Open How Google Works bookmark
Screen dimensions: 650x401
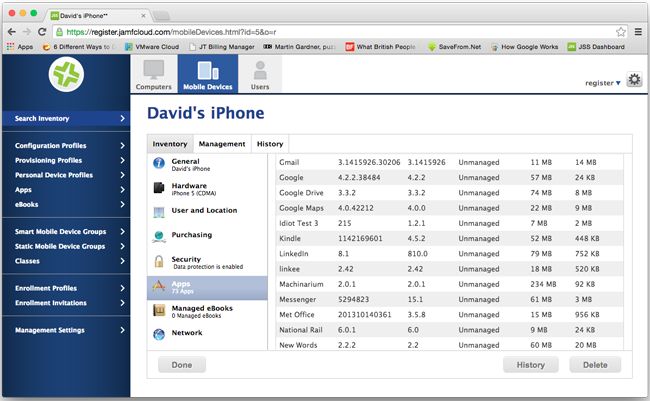point(524,47)
